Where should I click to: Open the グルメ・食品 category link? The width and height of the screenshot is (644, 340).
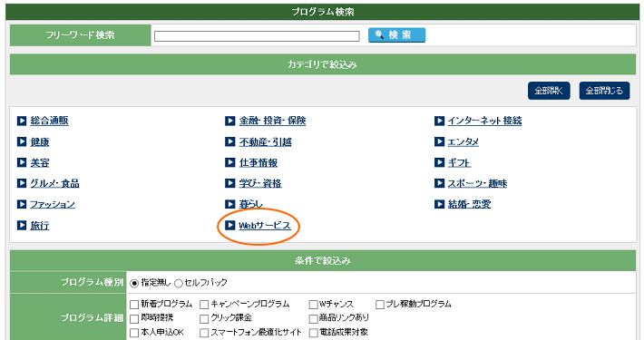(x=54, y=183)
